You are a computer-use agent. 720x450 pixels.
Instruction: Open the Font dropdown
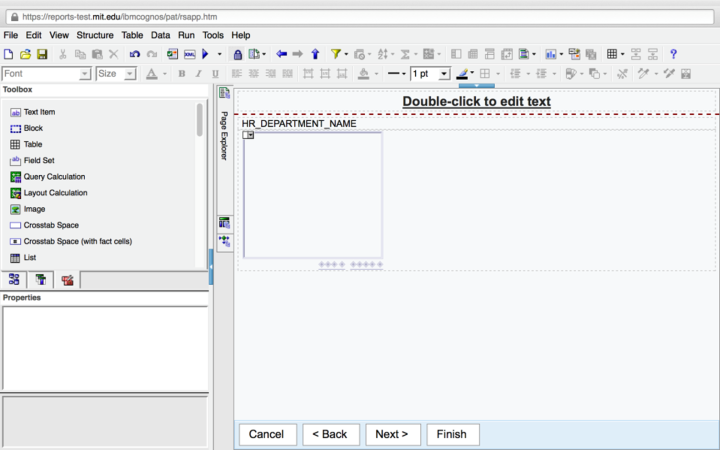pos(85,74)
